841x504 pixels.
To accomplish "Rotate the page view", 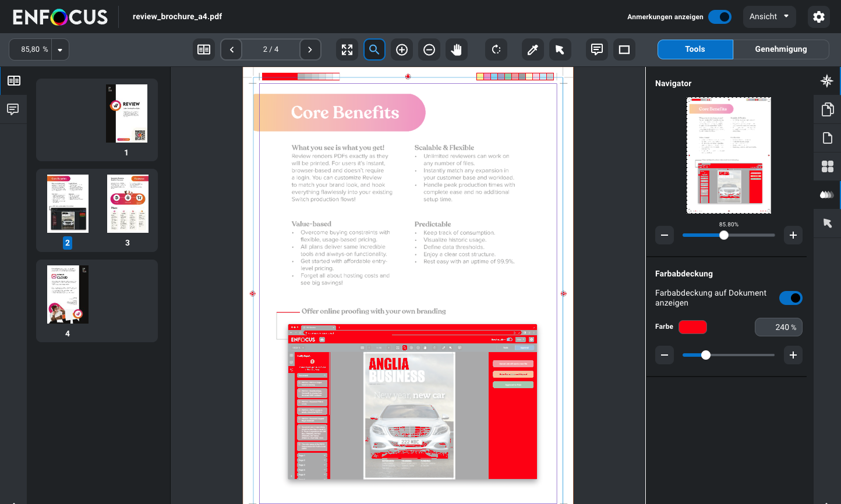I will [496, 49].
